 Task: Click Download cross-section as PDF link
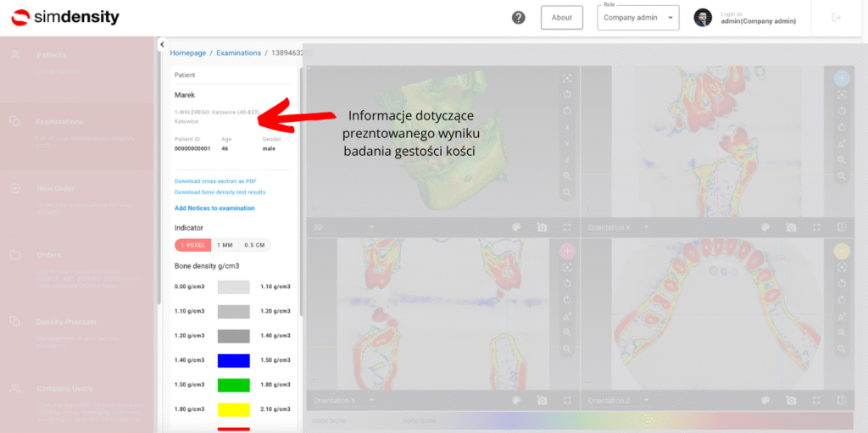tap(215, 181)
